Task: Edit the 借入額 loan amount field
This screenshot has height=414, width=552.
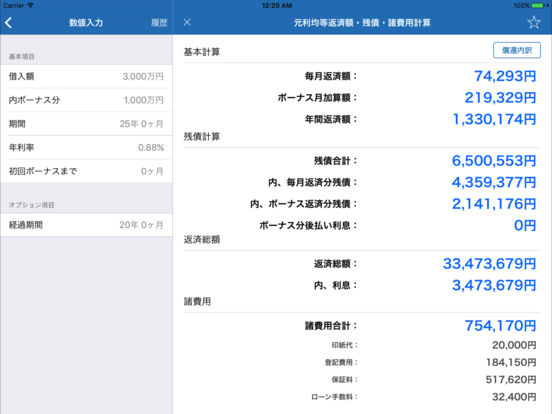Action: [x=86, y=76]
